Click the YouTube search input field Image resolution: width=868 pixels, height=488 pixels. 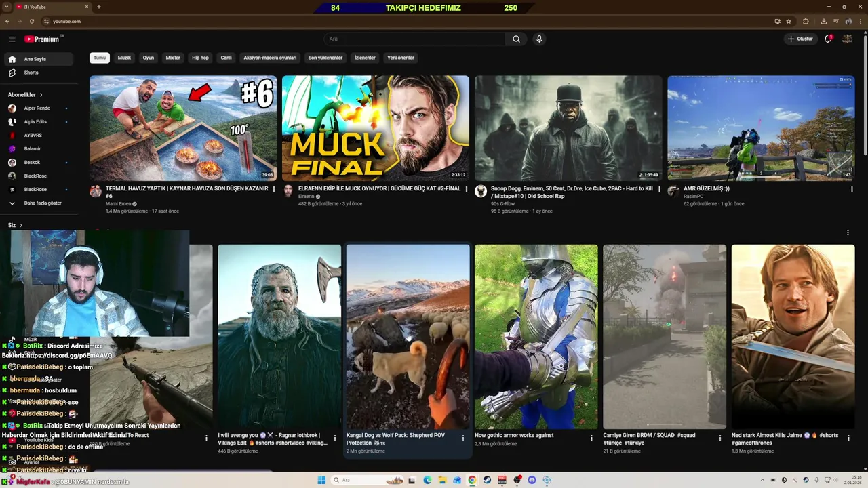coord(415,39)
